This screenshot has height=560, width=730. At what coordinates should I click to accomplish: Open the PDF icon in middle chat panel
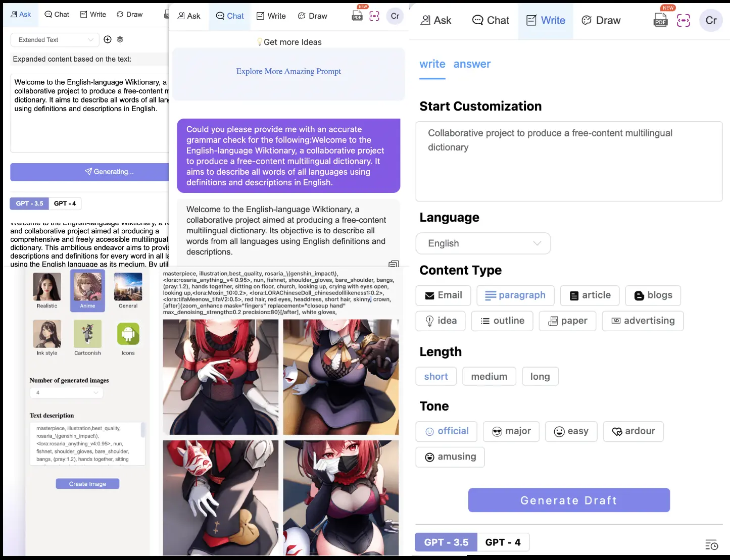[x=357, y=16]
